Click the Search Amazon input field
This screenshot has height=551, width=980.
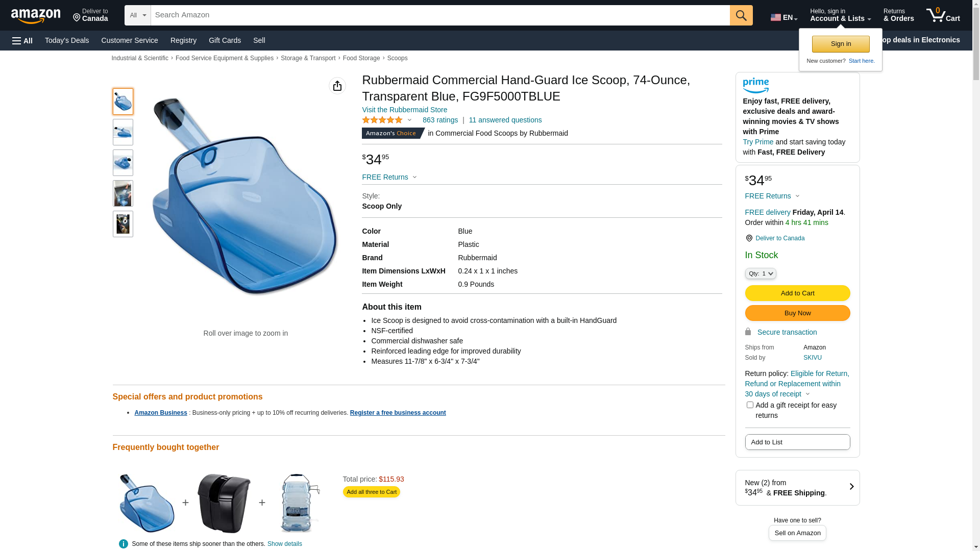pyautogui.click(x=440, y=15)
